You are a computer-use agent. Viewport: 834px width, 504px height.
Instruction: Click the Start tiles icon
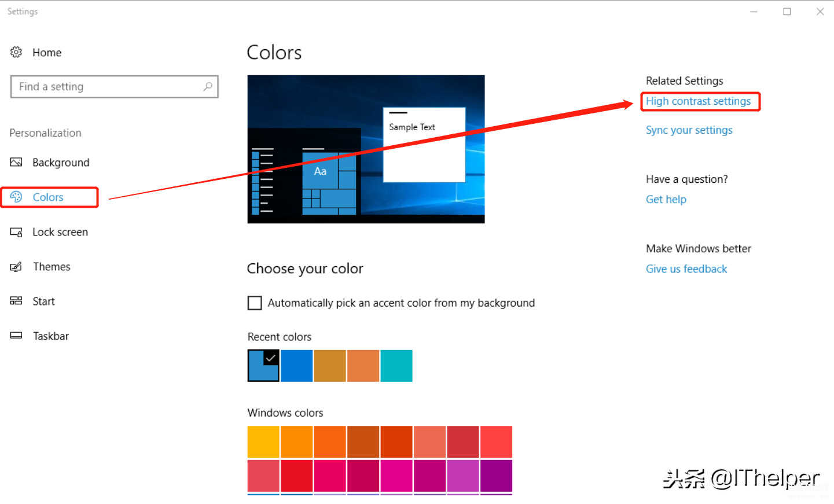16,301
